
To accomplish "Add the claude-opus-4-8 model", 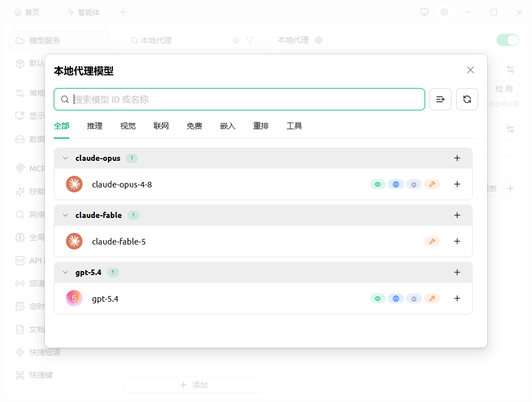I will (x=457, y=184).
